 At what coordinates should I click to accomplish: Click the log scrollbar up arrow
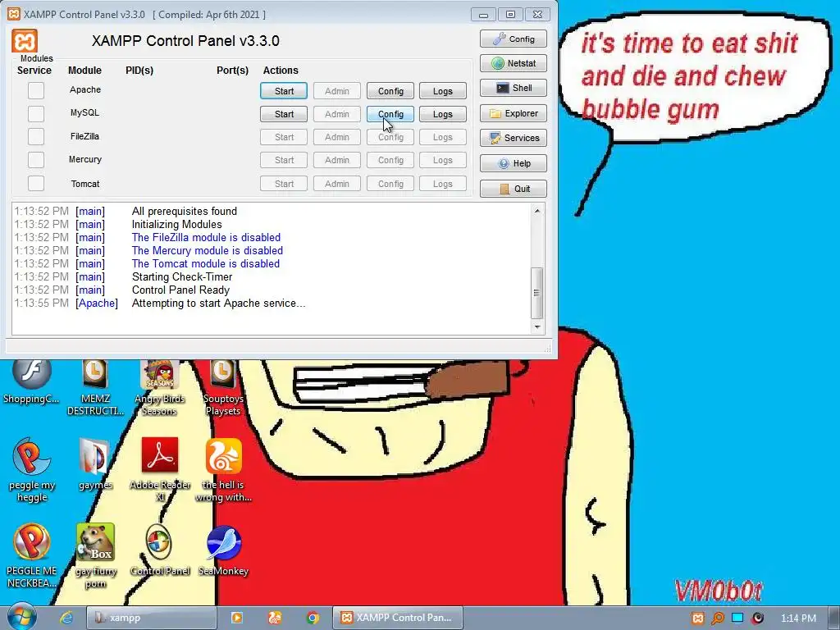point(537,211)
